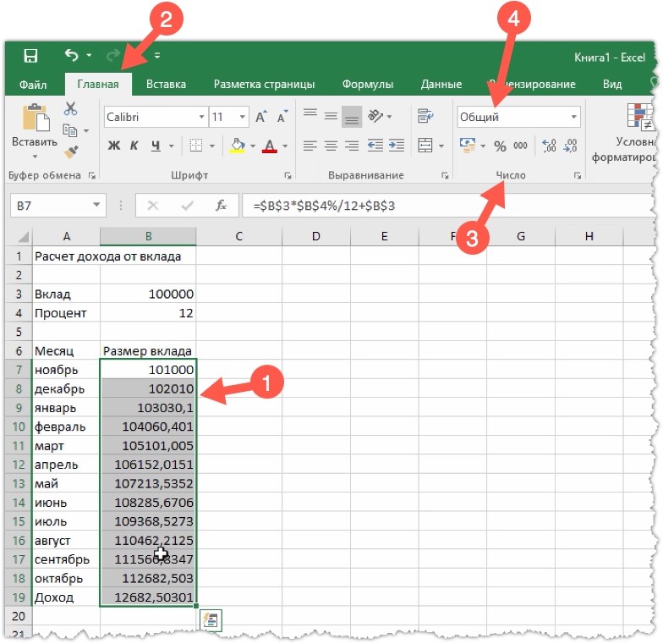Toggle Align Right
This screenshot has width=663, height=644.
352,146
